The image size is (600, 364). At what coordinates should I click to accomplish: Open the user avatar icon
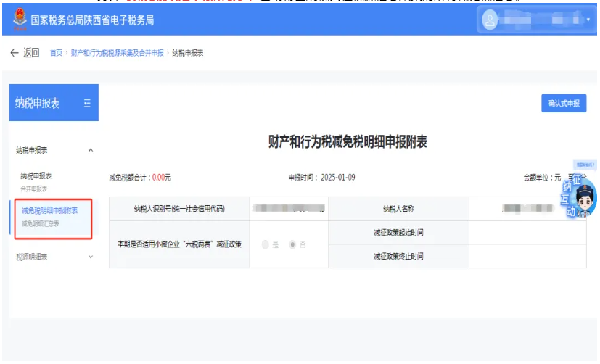(490, 20)
